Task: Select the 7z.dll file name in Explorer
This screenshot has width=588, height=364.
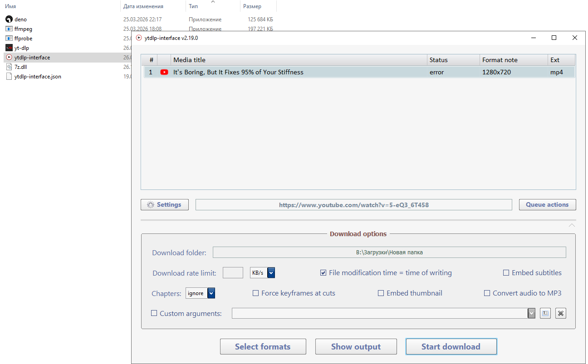Action: coord(20,67)
